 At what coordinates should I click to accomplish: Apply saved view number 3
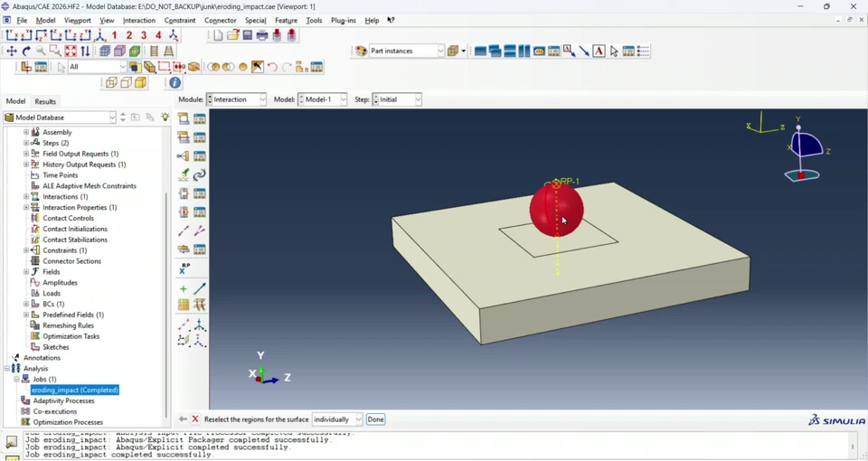coord(144,35)
